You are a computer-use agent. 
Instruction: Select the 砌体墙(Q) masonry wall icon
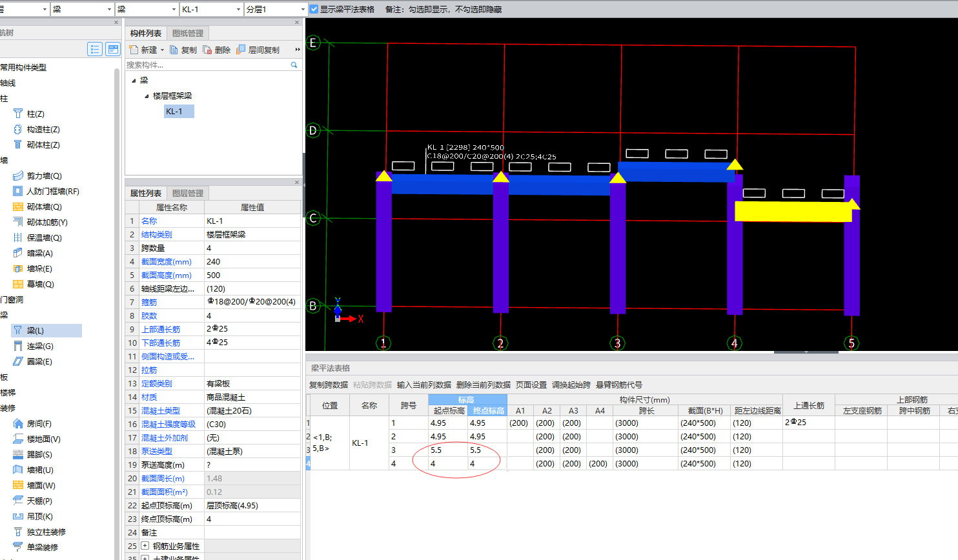18,206
